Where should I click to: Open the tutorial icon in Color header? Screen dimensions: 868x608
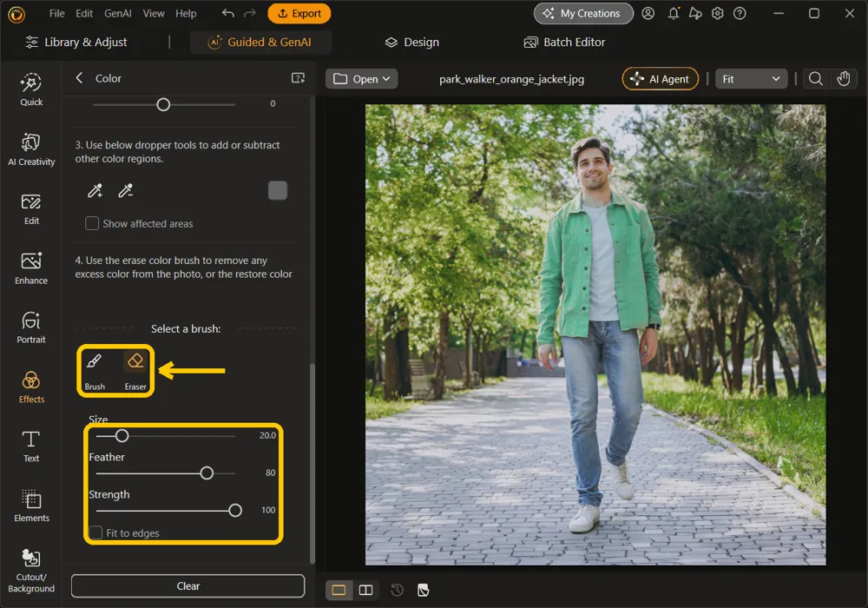(299, 78)
